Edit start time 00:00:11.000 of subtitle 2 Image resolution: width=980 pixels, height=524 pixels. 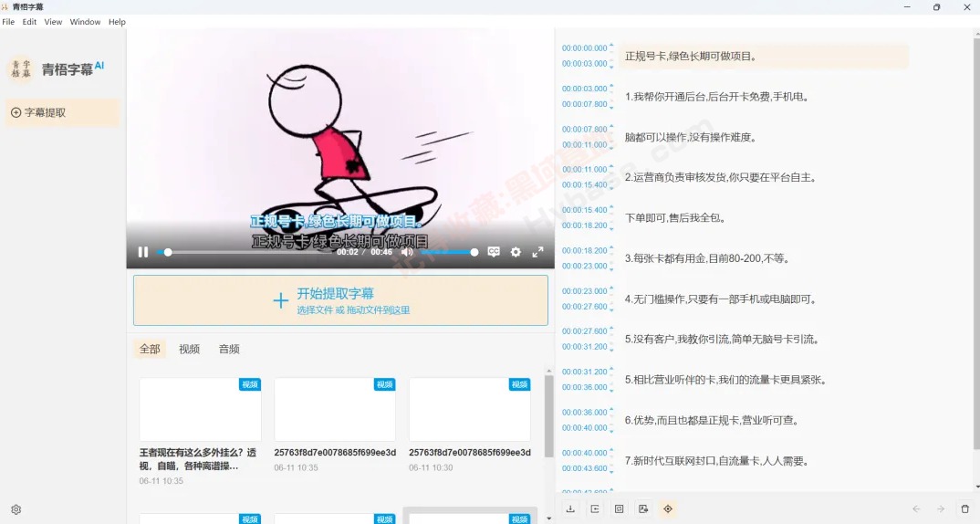(584, 170)
